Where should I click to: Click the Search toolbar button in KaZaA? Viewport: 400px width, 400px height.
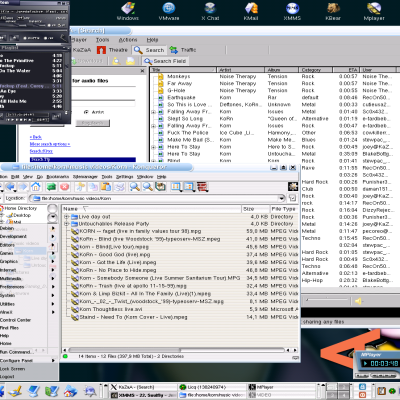pyautogui.click(x=149, y=50)
